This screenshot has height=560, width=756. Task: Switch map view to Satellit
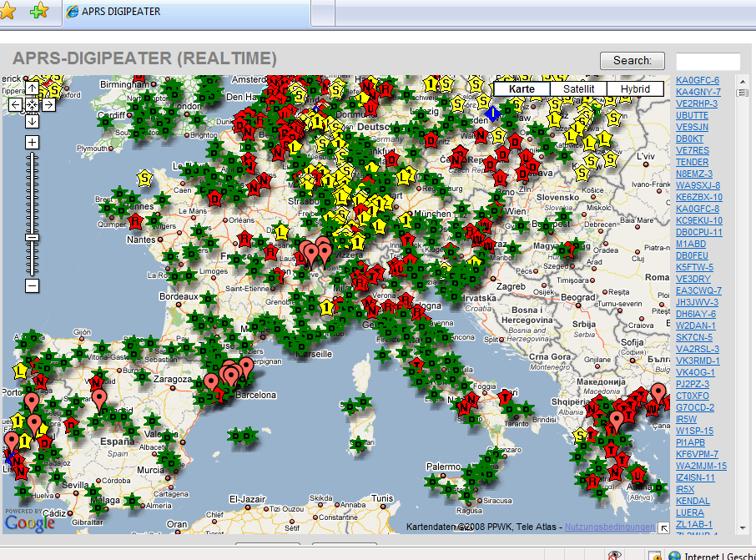[578, 88]
